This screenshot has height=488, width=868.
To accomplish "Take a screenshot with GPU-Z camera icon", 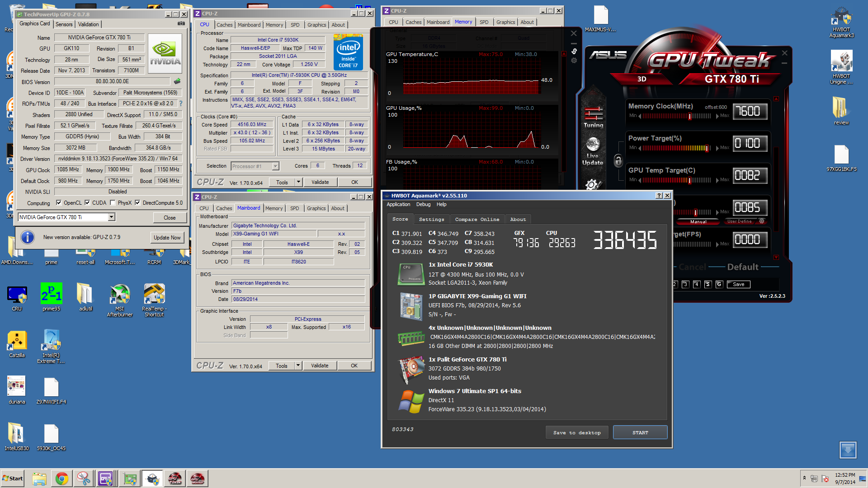I will pyautogui.click(x=181, y=23).
